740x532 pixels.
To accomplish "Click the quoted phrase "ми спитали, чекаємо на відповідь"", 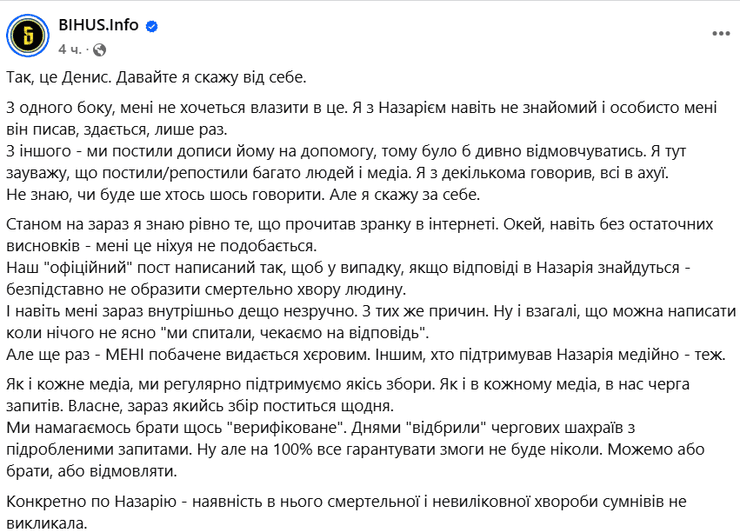I will point(333,333).
